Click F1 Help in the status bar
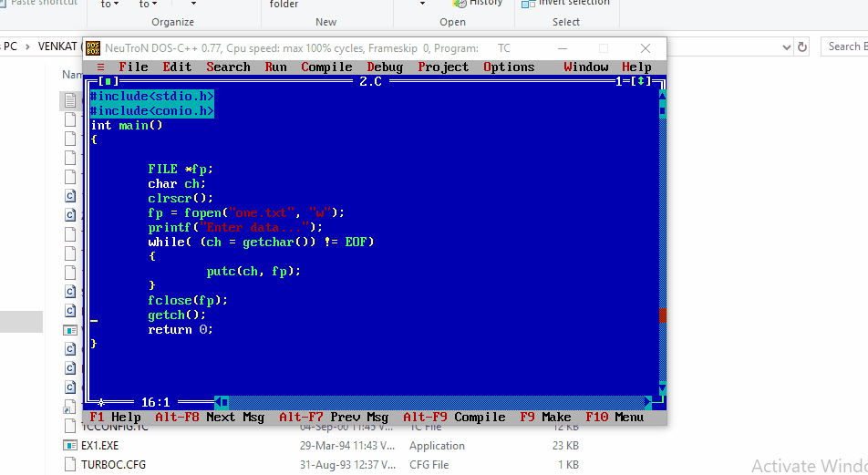 (115, 417)
